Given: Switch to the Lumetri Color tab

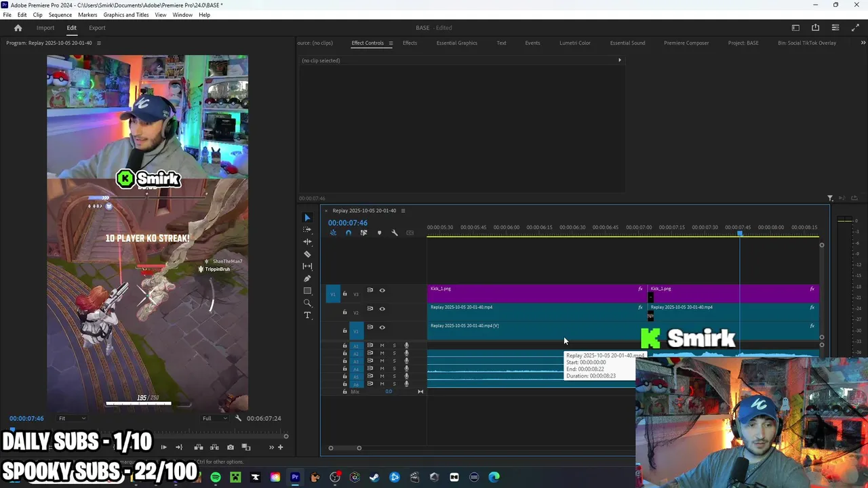Looking at the screenshot, I should coord(575,43).
